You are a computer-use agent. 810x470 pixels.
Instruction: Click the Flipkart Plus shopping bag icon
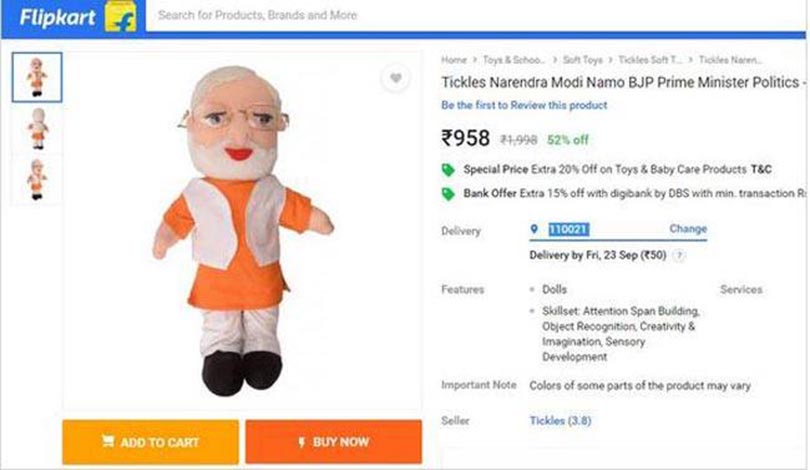[x=121, y=17]
